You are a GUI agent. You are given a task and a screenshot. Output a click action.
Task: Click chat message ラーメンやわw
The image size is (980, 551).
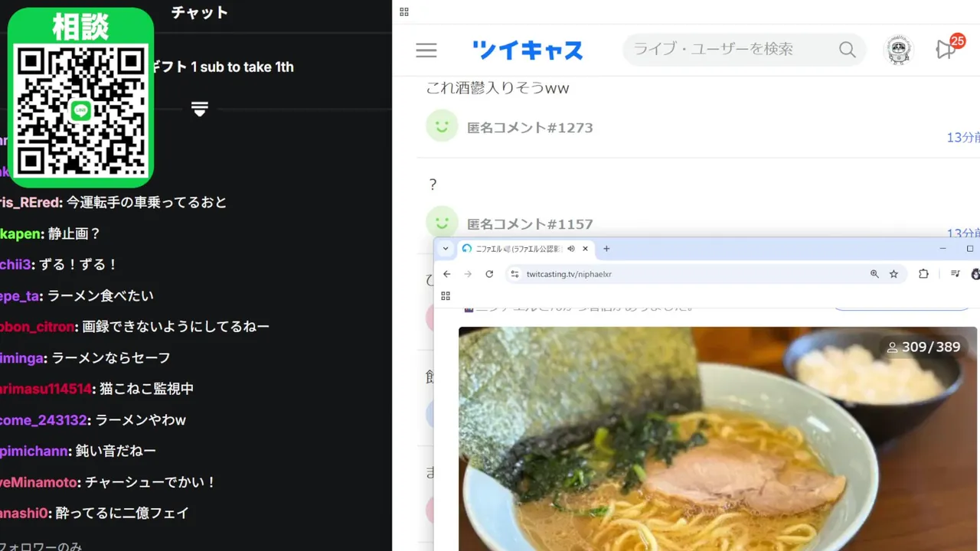tap(141, 420)
